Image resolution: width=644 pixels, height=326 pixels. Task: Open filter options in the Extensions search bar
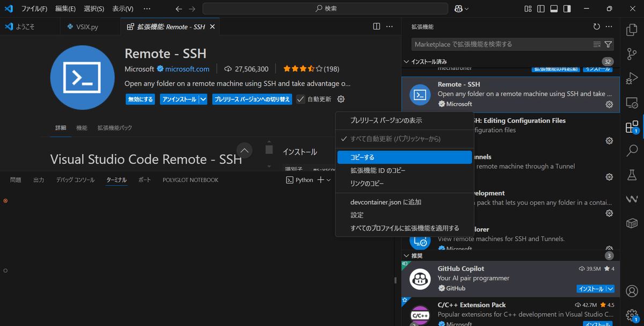pos(608,44)
